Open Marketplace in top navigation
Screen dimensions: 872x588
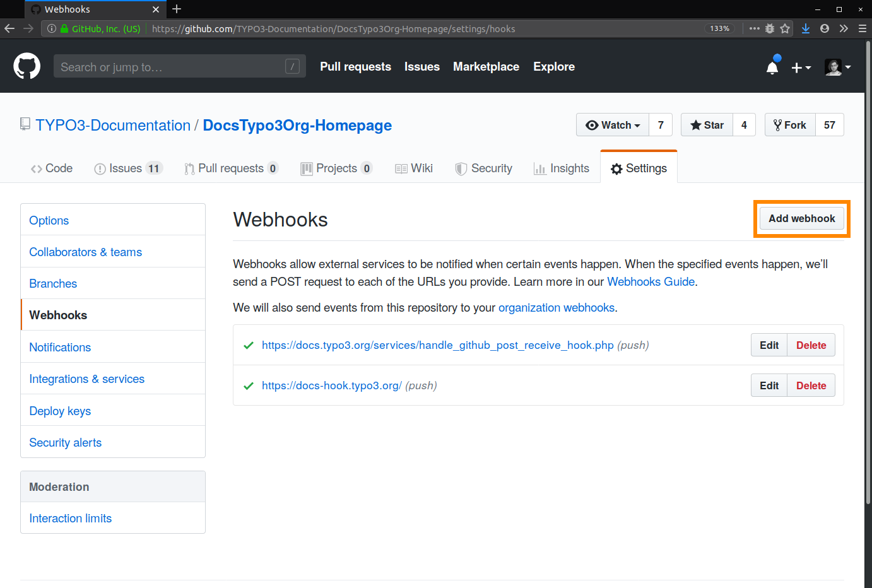(x=486, y=66)
